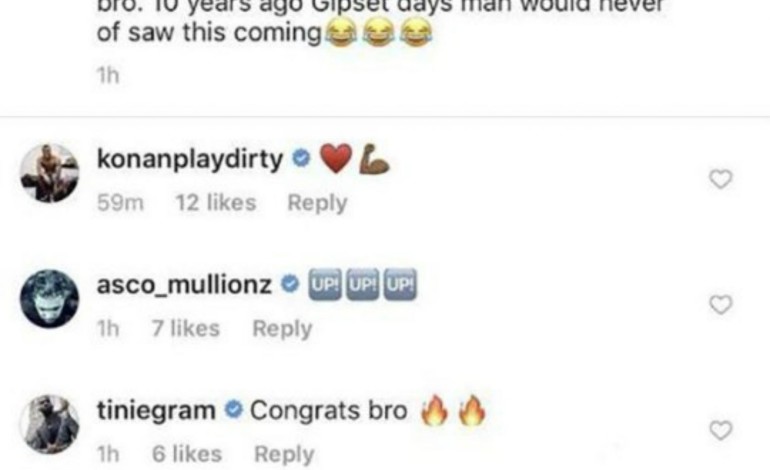Open konanplaydirty's profile picture

(49, 173)
